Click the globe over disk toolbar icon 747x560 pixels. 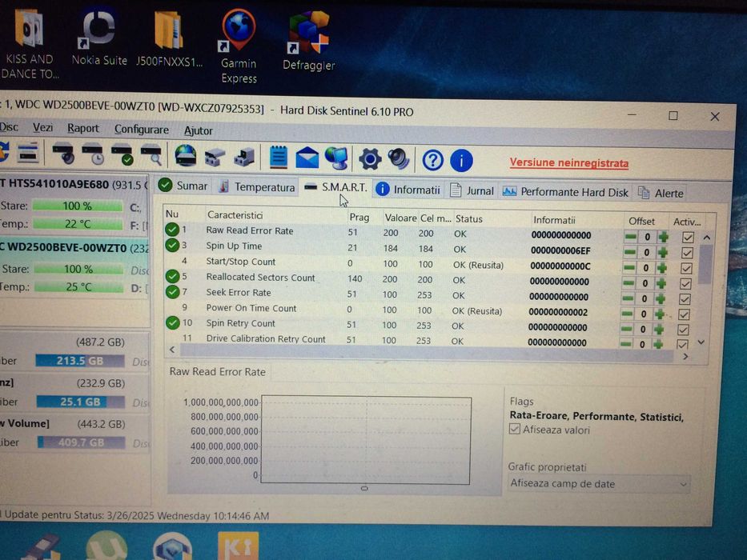pyautogui.click(x=186, y=155)
